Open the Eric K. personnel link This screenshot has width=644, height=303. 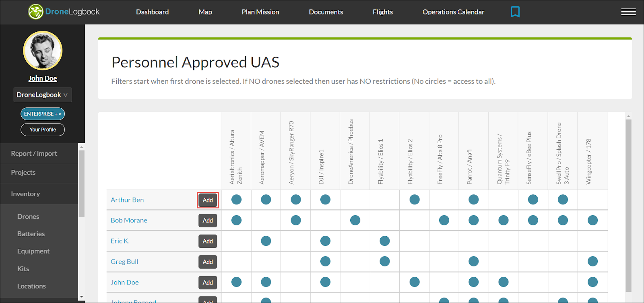(120, 241)
